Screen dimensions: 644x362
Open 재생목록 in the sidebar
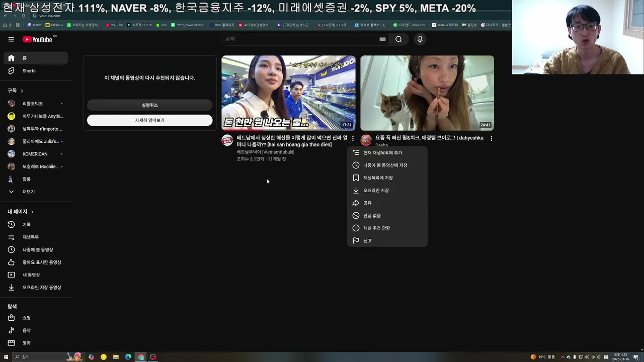coord(35,237)
